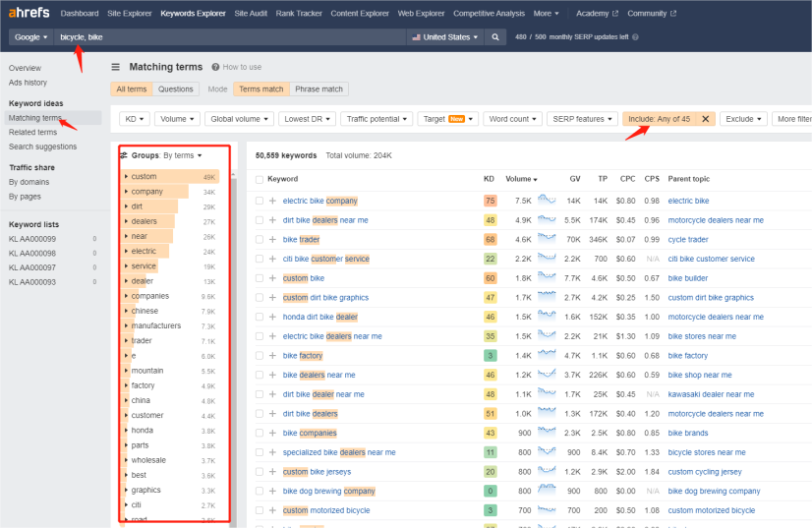
Task: Check the electric bike company row
Action: [x=260, y=201]
